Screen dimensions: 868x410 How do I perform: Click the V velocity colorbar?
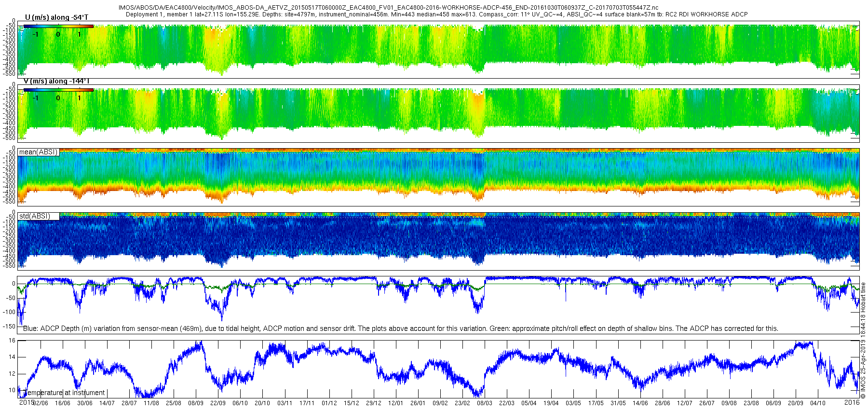click(58, 90)
